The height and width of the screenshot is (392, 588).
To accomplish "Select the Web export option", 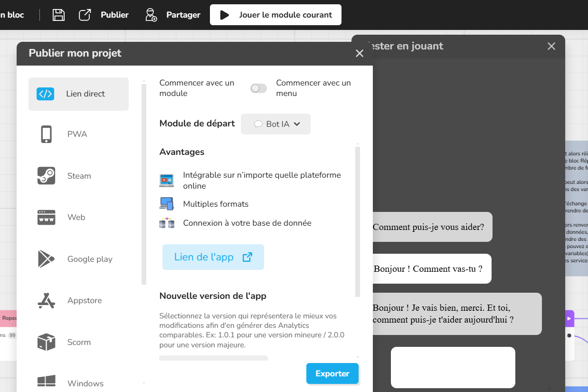I will click(x=78, y=217).
